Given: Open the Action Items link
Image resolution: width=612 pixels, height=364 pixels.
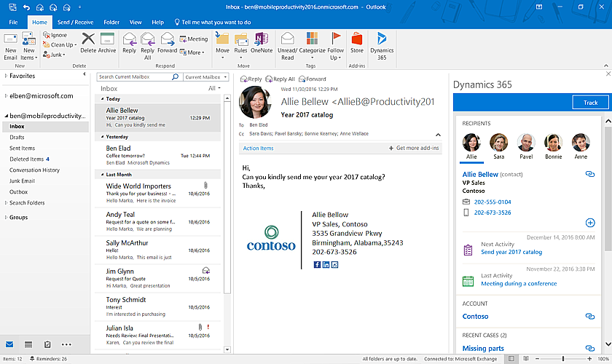Looking at the screenshot, I should 258,149.
